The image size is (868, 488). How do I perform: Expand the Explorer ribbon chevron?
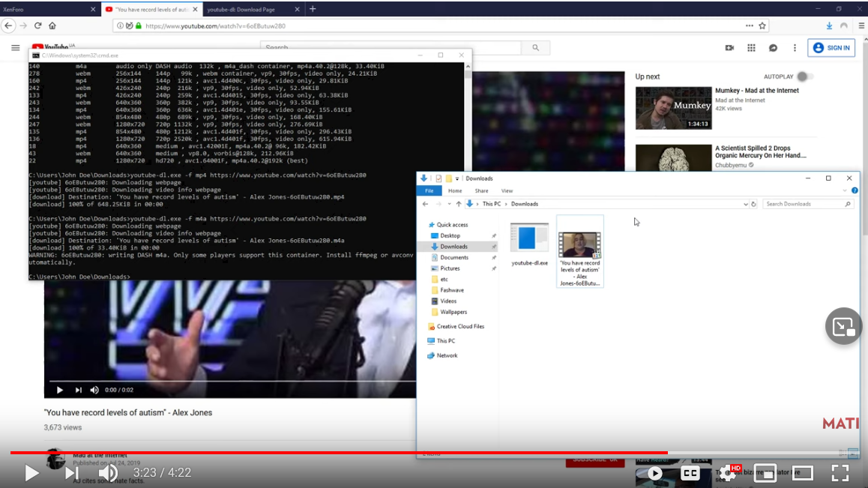click(x=845, y=190)
